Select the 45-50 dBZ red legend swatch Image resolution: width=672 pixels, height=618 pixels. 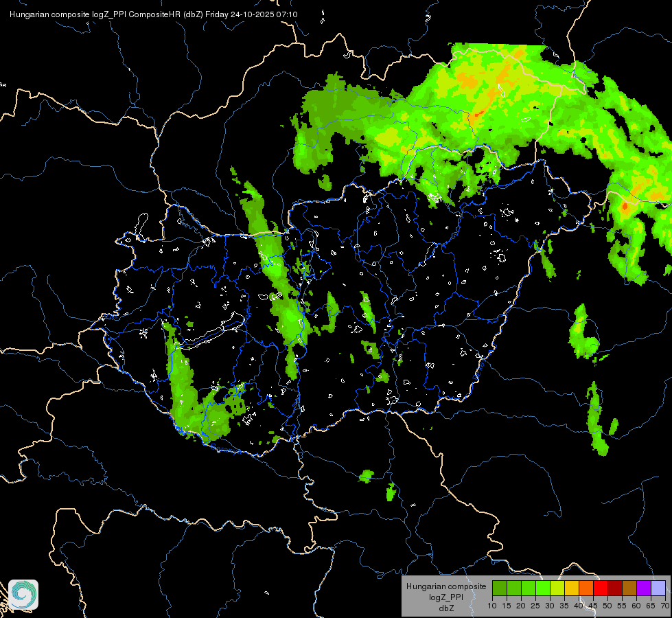tap(601, 588)
